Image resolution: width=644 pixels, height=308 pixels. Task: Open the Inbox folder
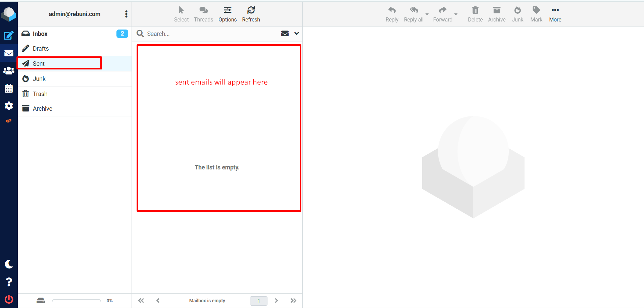(40, 34)
